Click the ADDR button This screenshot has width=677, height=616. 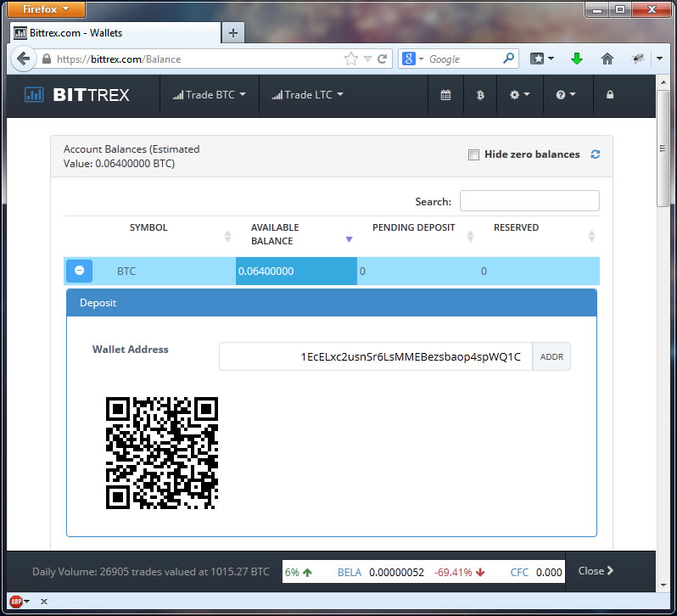coord(551,356)
